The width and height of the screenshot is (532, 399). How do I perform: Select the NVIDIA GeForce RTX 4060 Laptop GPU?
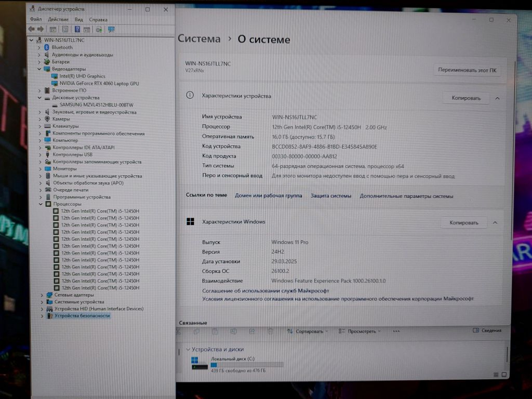[99, 83]
